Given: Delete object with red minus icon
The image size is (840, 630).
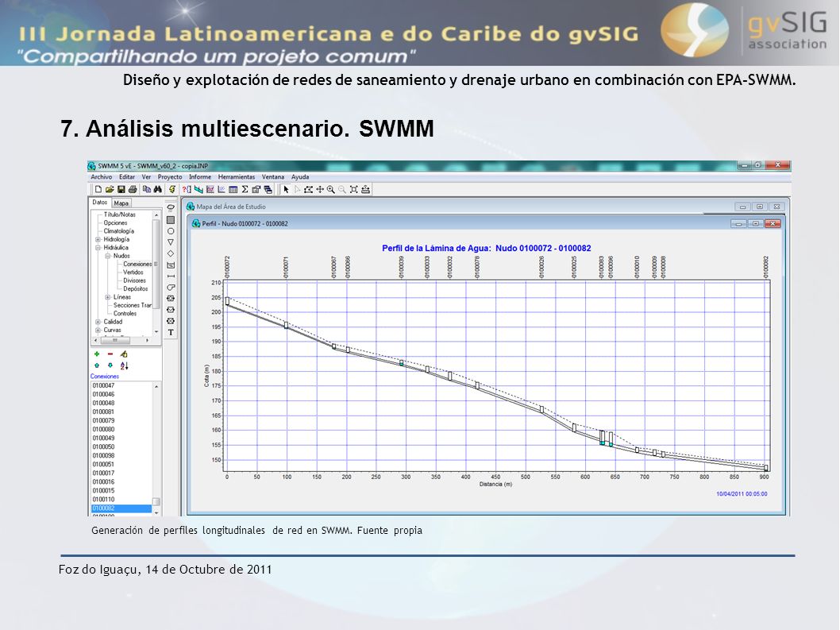Looking at the screenshot, I should coord(110,354).
